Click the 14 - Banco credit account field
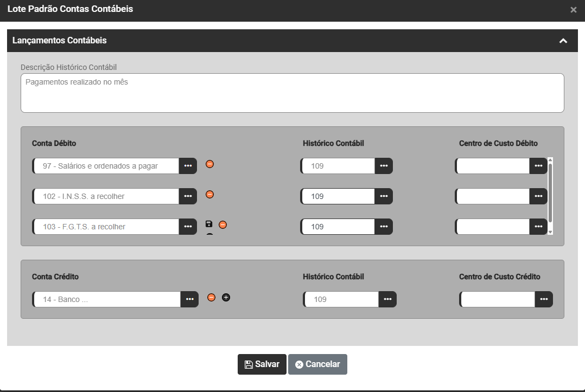 [107, 299]
